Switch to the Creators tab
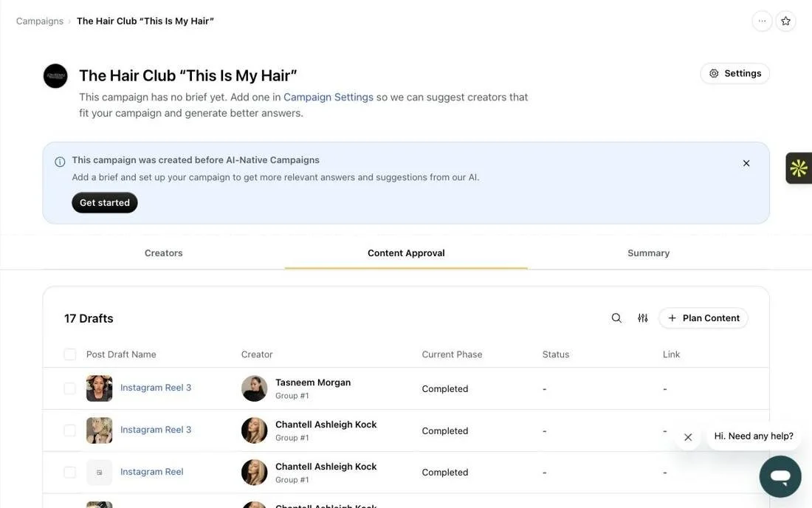This screenshot has width=812, height=508. pos(164,253)
